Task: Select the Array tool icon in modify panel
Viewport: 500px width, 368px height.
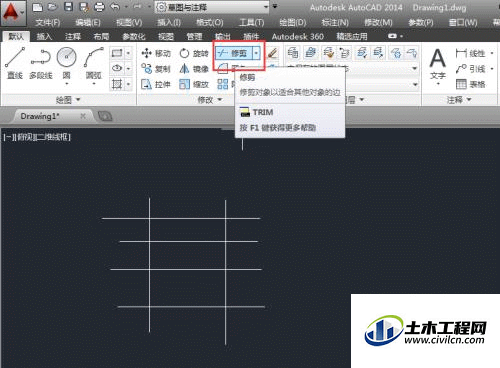Action: coord(223,84)
